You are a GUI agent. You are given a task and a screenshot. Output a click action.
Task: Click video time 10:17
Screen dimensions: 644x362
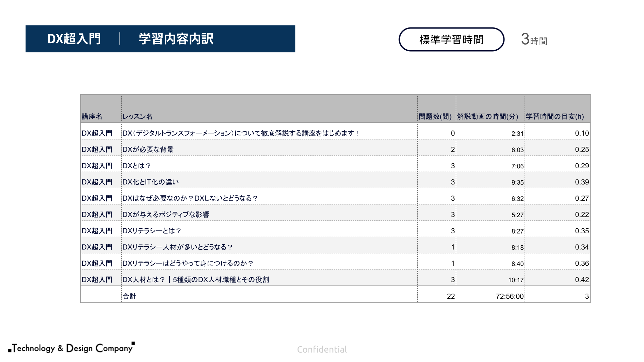(516, 280)
